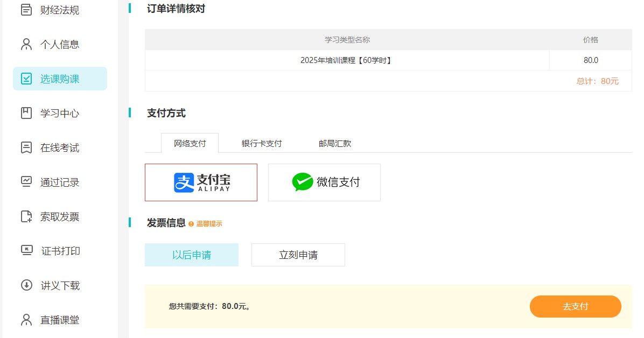Open 在线考试 menu item

pos(60,147)
